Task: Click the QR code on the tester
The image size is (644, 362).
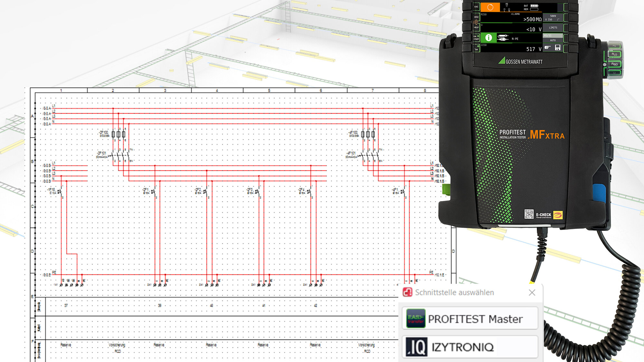Action: (529, 214)
